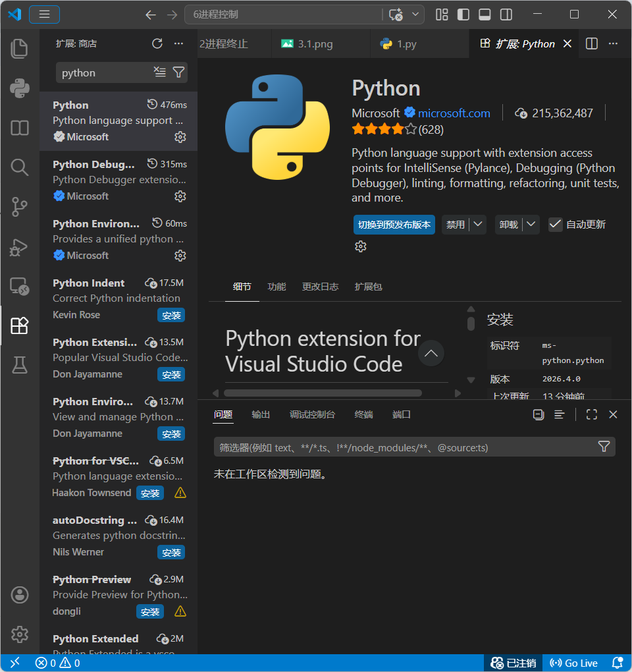This screenshot has height=672, width=632.
Task: Toggle bottom panel visibility
Action: pyautogui.click(x=485, y=14)
